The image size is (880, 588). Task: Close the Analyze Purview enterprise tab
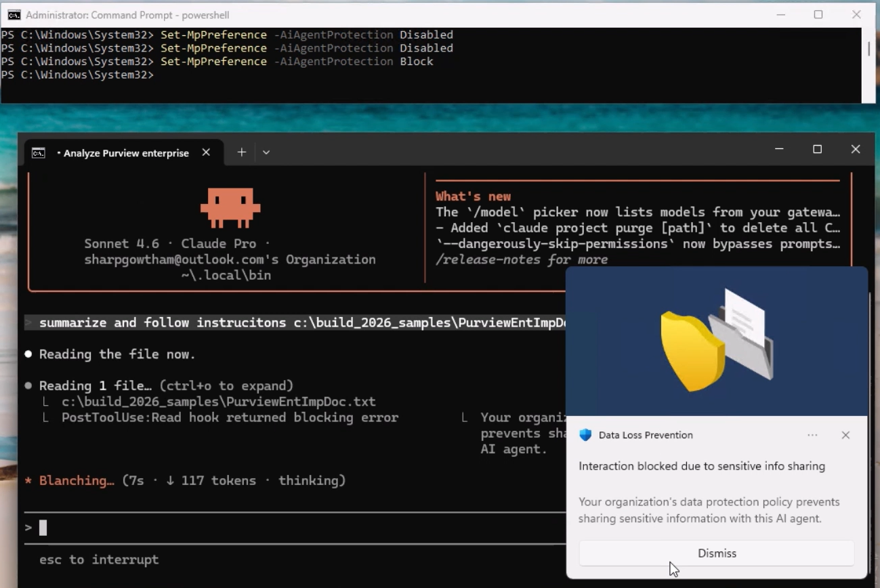pos(206,152)
